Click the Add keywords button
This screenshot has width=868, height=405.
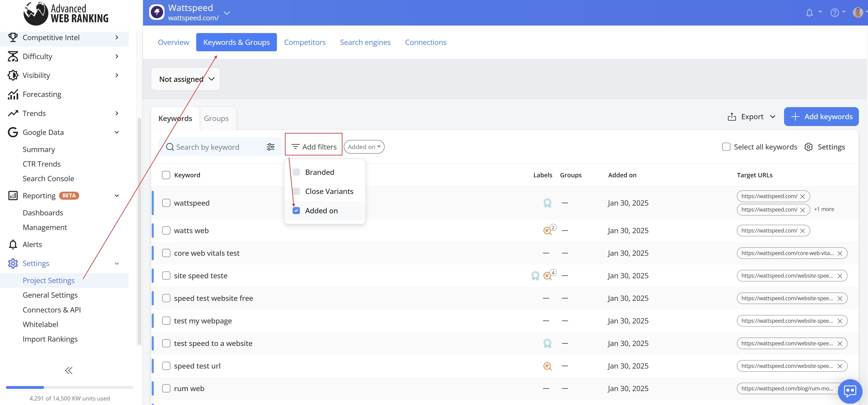[x=821, y=116]
